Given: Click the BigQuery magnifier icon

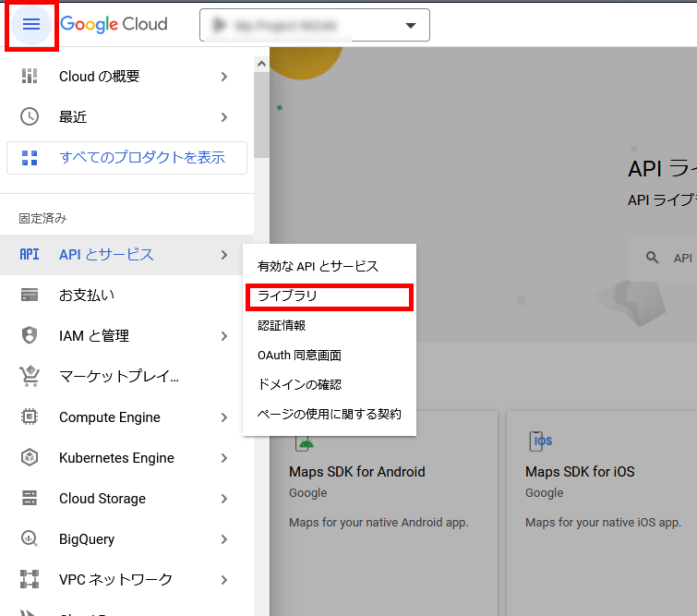Looking at the screenshot, I should 30,538.
